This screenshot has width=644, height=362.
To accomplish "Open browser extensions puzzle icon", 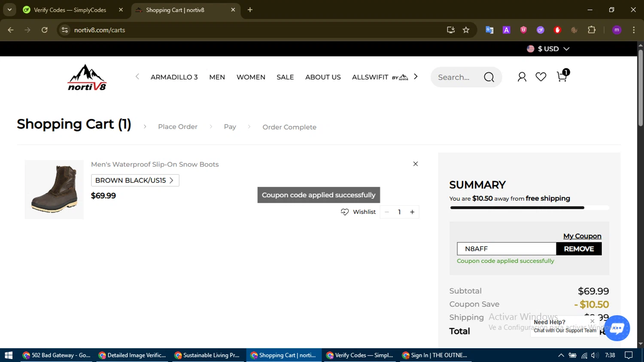I will (592, 30).
